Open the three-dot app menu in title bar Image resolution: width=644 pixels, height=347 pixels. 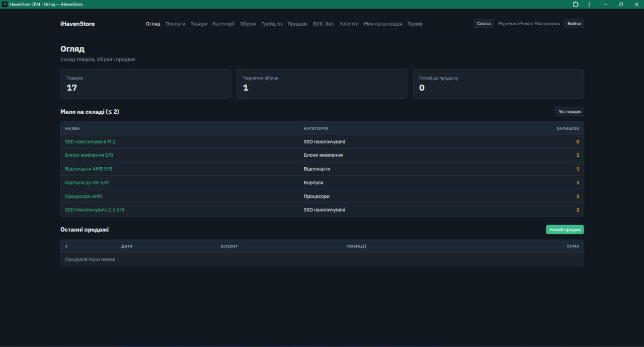tap(589, 4)
